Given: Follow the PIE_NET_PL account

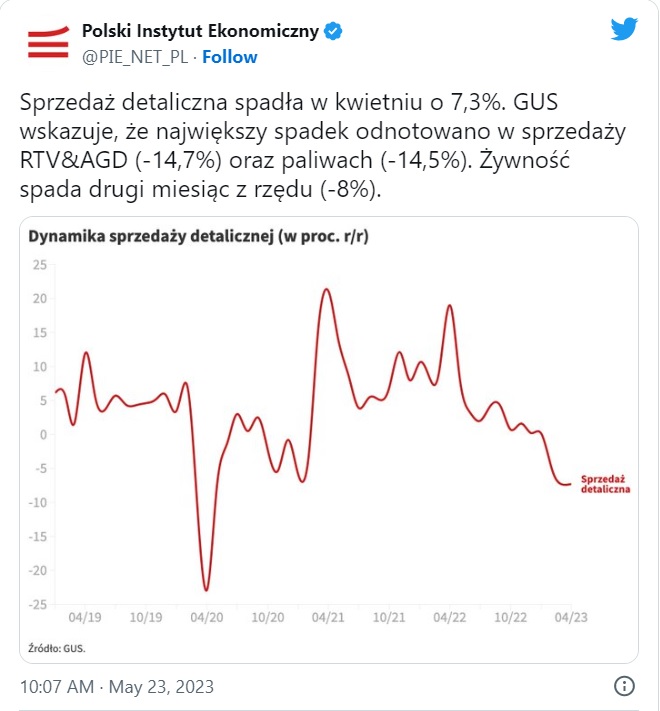Looking at the screenshot, I should 230,57.
